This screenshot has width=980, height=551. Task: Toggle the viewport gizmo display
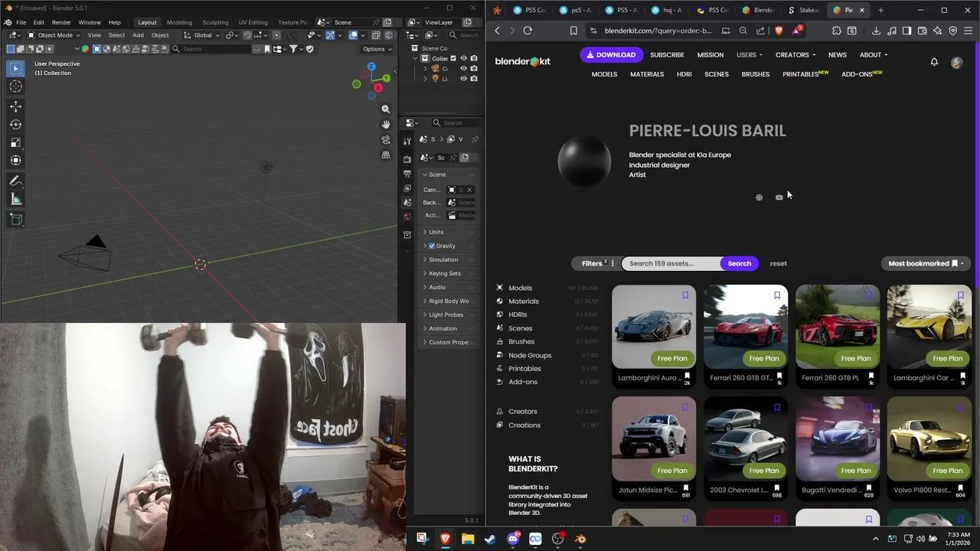[x=330, y=35]
